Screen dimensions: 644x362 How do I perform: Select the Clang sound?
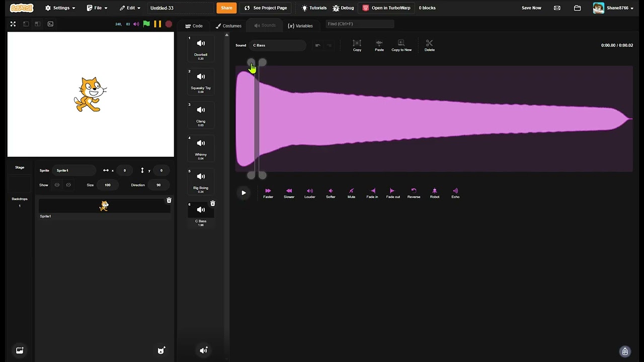[x=201, y=115]
